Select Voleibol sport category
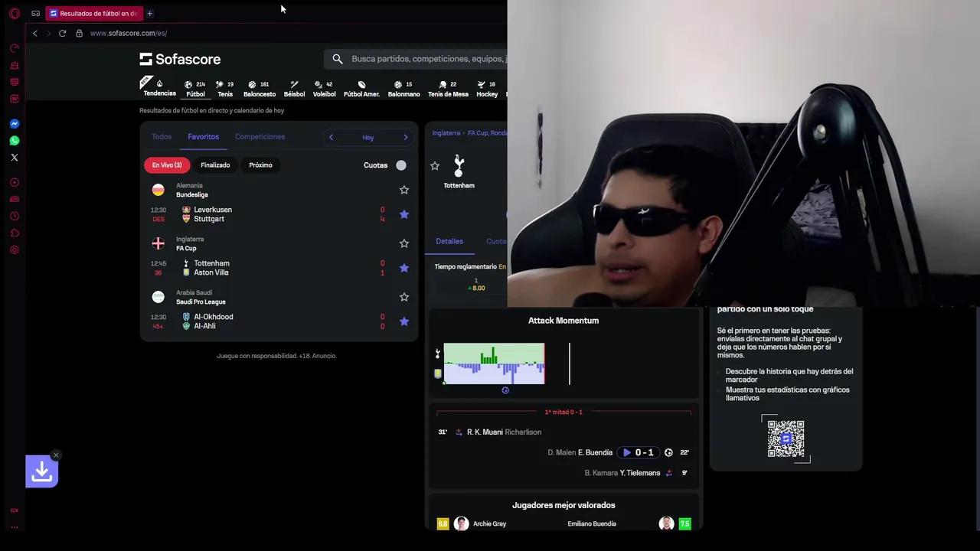980x551 pixels. click(x=324, y=89)
